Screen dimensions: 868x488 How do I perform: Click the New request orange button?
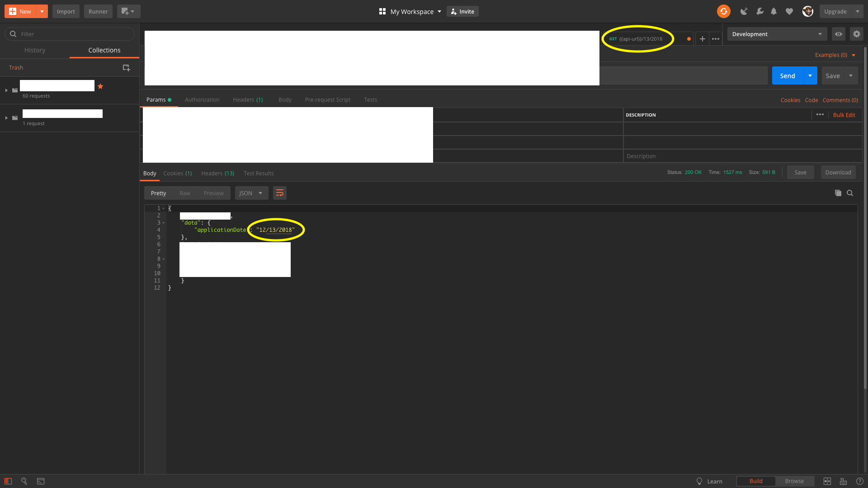tap(20, 11)
